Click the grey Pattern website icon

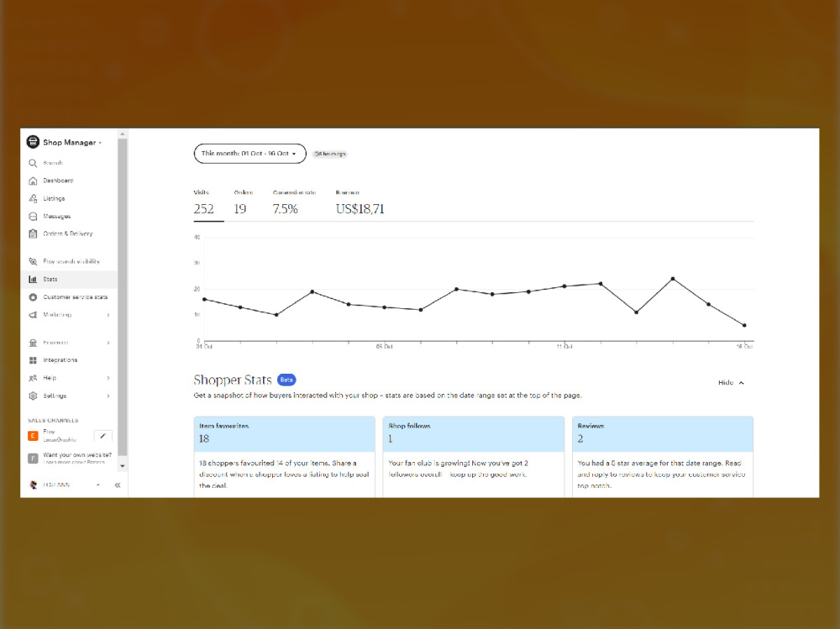click(x=33, y=458)
